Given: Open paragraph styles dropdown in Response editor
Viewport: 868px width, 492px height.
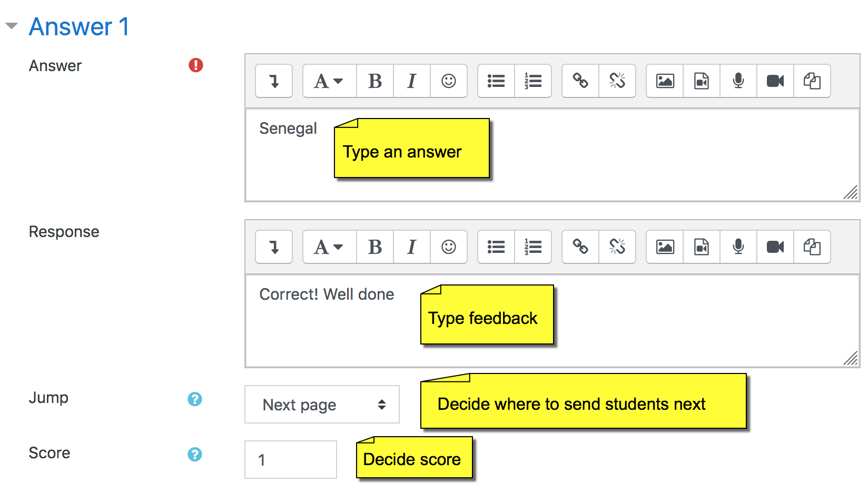Looking at the screenshot, I should (329, 247).
